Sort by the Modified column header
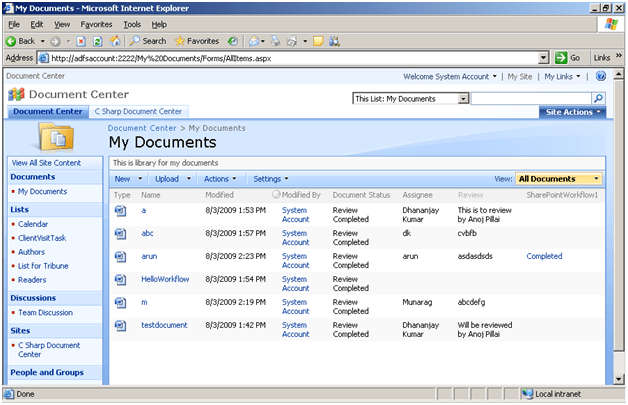 (x=220, y=195)
